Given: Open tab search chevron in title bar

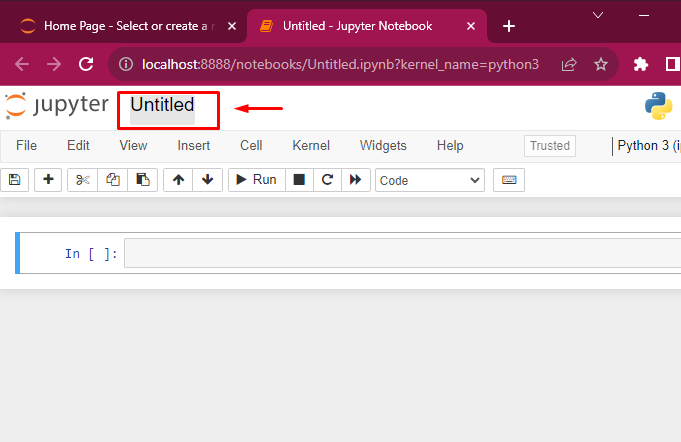Looking at the screenshot, I should click(598, 15).
